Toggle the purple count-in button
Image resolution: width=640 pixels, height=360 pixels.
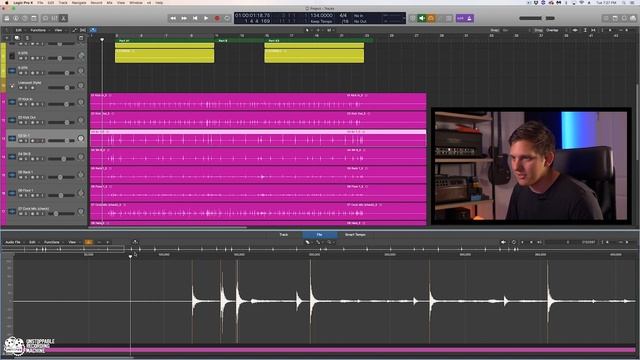(460, 18)
